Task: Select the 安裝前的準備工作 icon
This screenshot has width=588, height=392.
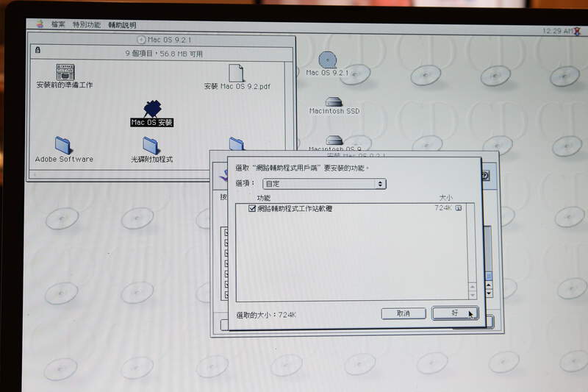Action: click(65, 76)
